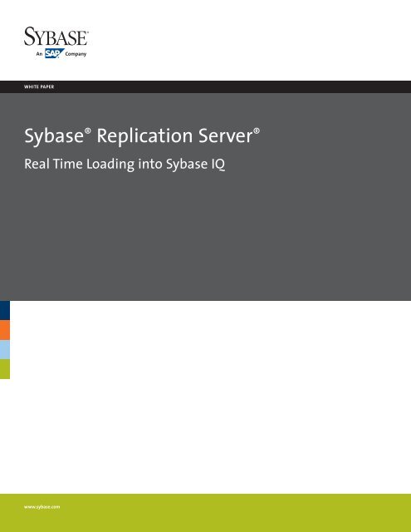The width and height of the screenshot is (411, 532).
Task: Click the IQ text in the subtitle
Action: point(218,165)
